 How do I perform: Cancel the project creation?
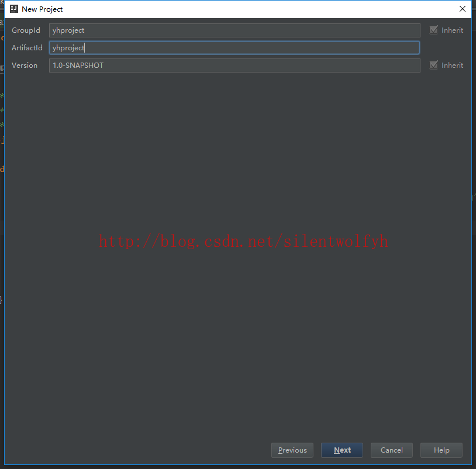click(x=391, y=450)
